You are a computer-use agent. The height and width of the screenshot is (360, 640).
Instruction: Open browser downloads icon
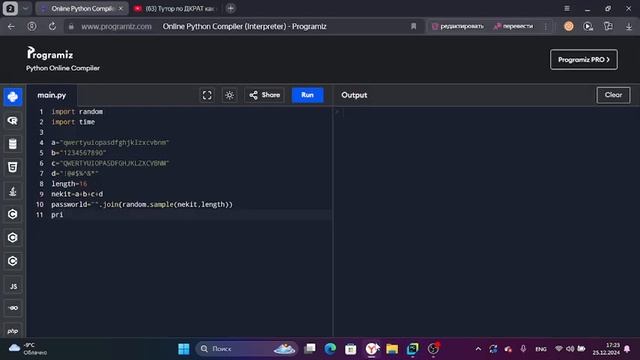click(629, 27)
